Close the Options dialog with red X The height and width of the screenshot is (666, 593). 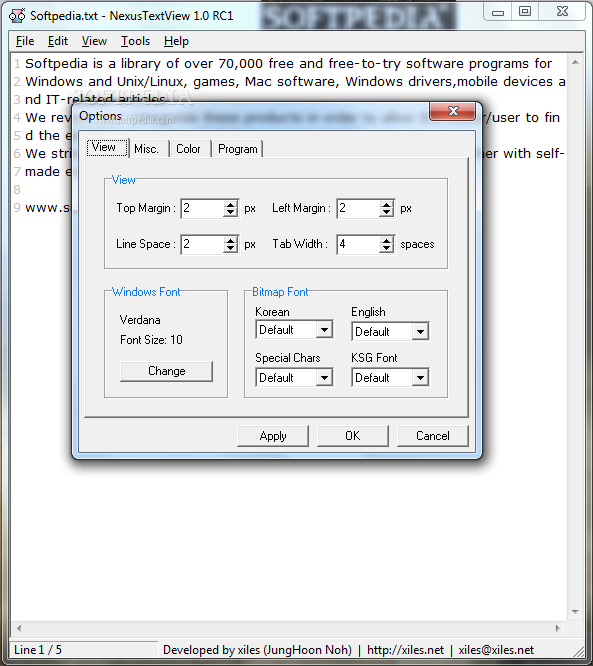[453, 112]
